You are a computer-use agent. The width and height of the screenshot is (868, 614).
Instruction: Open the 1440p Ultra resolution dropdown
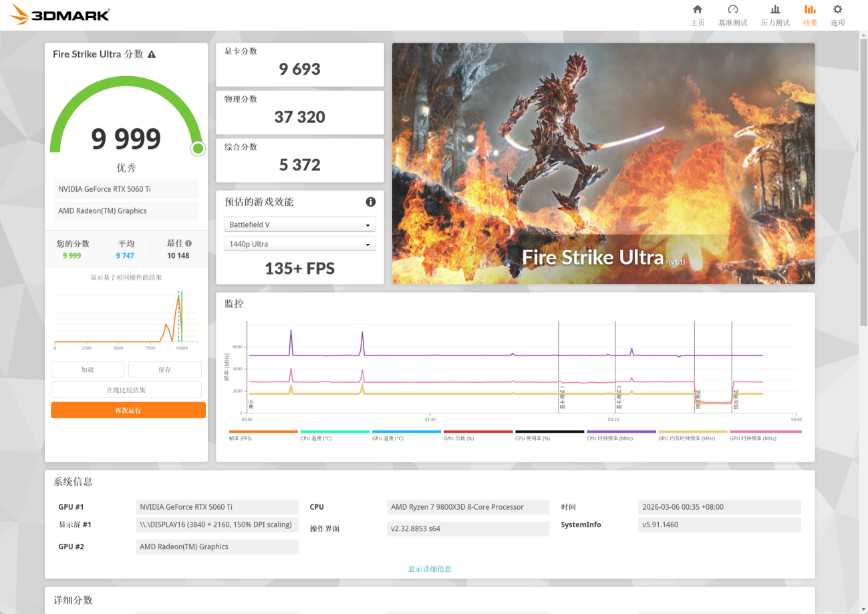(299, 245)
